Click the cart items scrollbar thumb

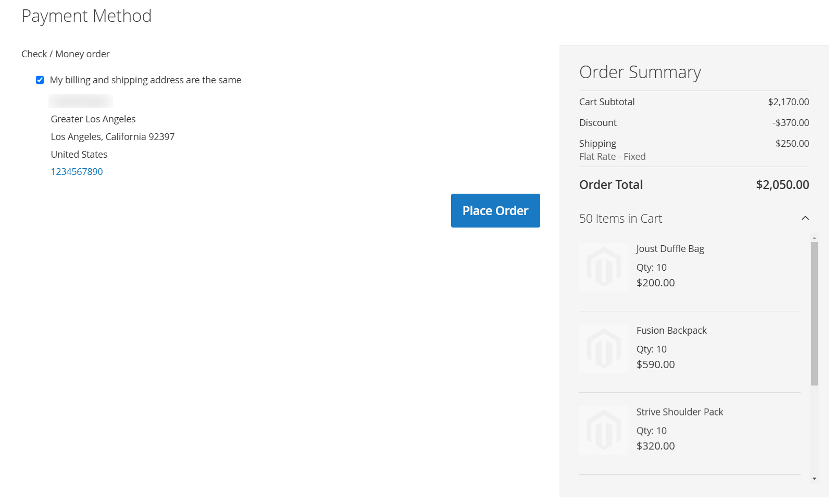pyautogui.click(x=814, y=313)
